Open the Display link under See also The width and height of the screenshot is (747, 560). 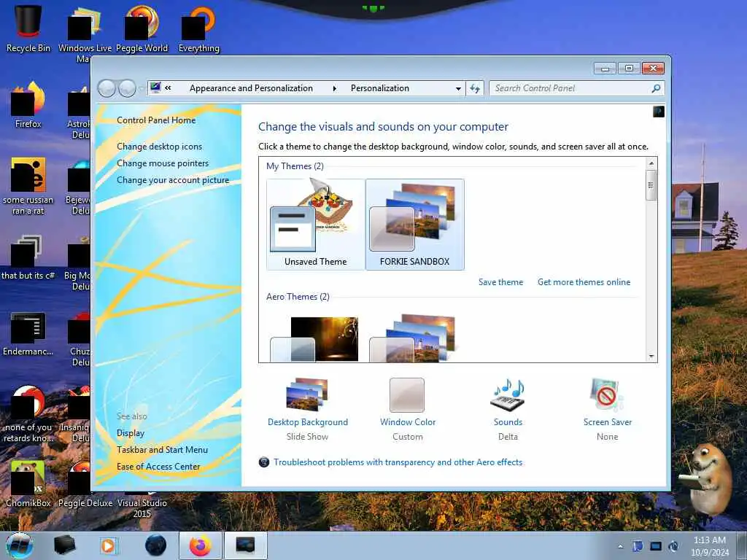(131, 433)
